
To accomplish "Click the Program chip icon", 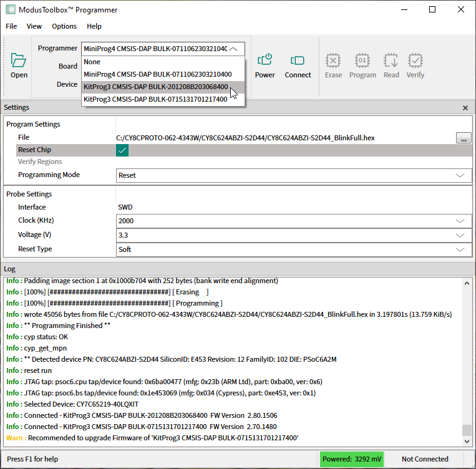I will click(362, 60).
